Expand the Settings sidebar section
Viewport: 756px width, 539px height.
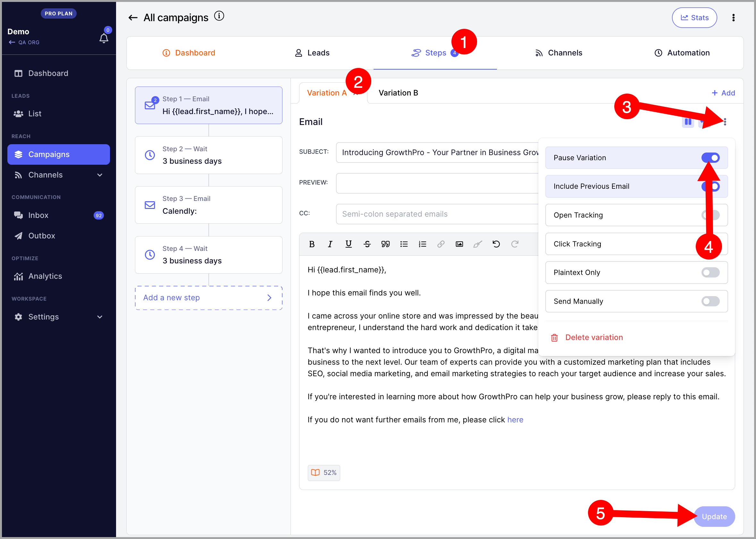(x=100, y=317)
